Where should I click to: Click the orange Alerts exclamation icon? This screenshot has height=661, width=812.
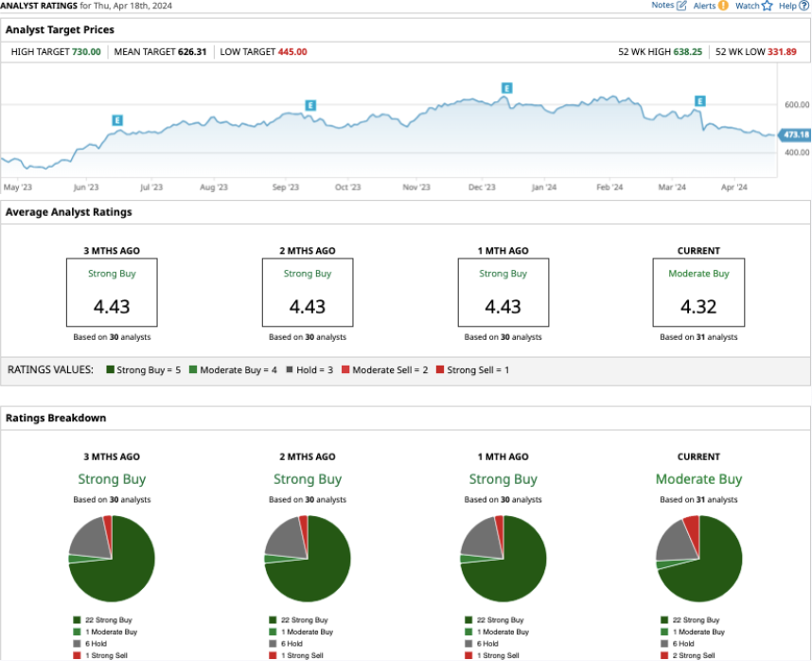(723, 6)
